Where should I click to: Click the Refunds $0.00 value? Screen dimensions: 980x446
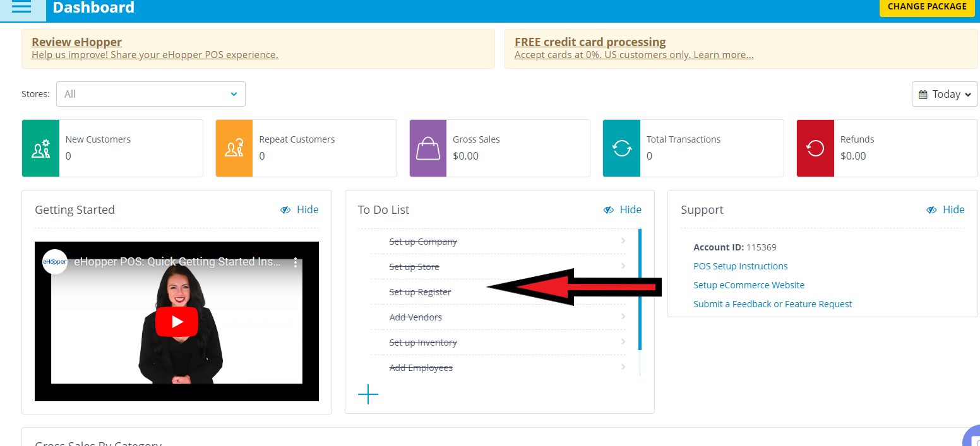click(x=853, y=156)
